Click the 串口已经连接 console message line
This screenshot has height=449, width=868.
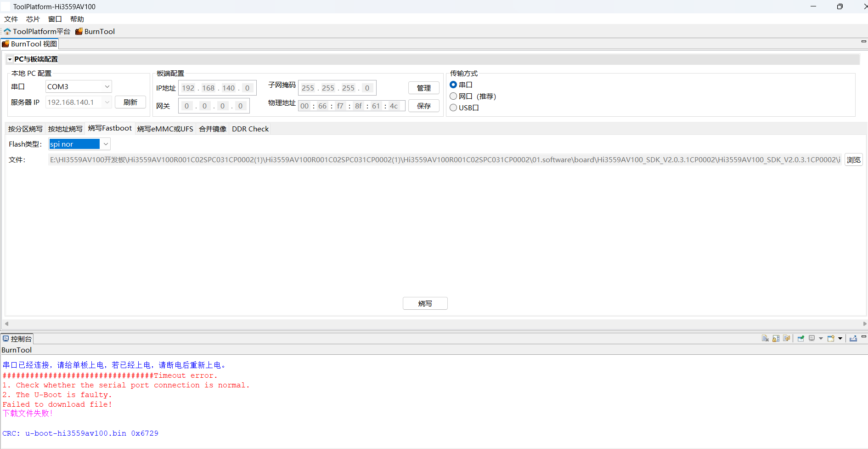[114, 365]
